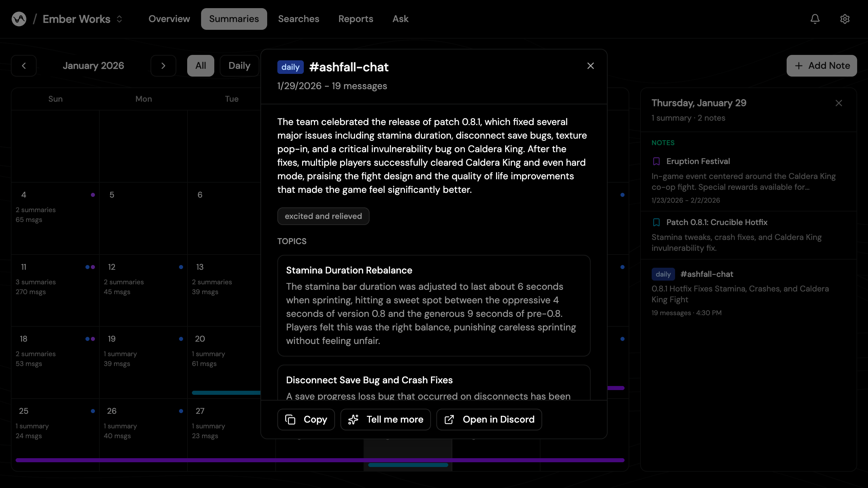Click the copy icon in the summary dialog
The height and width of the screenshot is (488, 868).
(290, 420)
